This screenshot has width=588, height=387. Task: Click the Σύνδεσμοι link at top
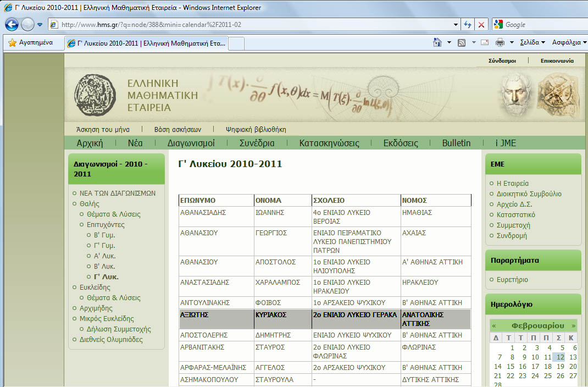pos(502,61)
